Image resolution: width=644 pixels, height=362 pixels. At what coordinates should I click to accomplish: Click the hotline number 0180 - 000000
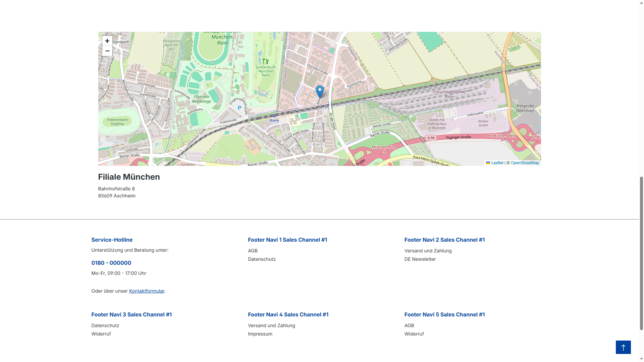pos(111,263)
